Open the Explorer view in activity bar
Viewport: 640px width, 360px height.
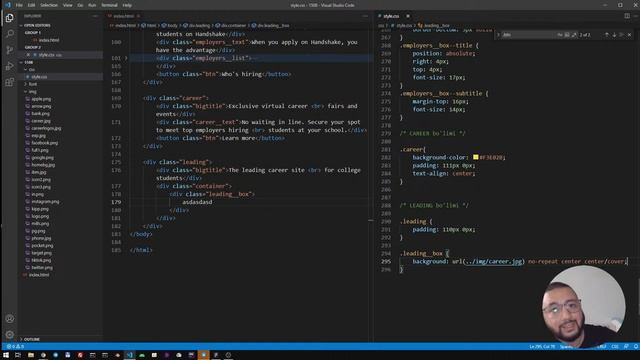tap(9, 18)
